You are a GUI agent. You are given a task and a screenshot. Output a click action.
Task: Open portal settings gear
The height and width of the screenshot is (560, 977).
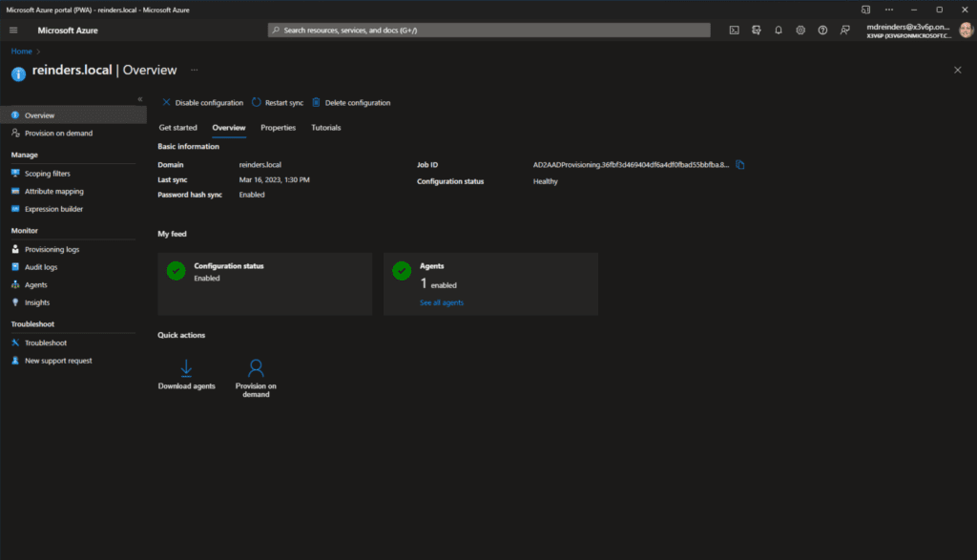pos(800,30)
